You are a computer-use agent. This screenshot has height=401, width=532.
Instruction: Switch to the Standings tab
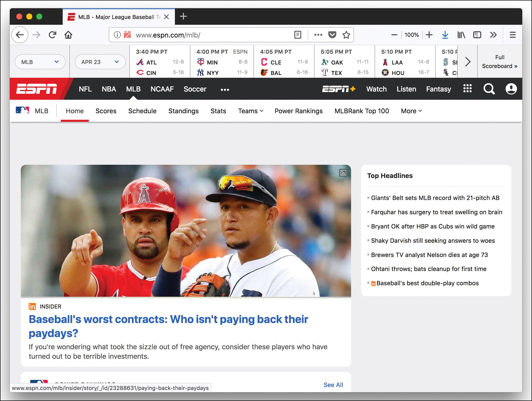pyautogui.click(x=183, y=111)
